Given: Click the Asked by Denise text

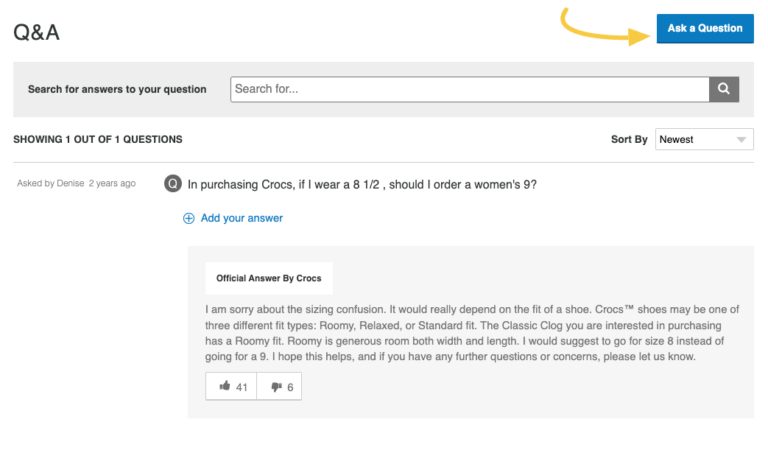Looking at the screenshot, I should [x=50, y=184].
